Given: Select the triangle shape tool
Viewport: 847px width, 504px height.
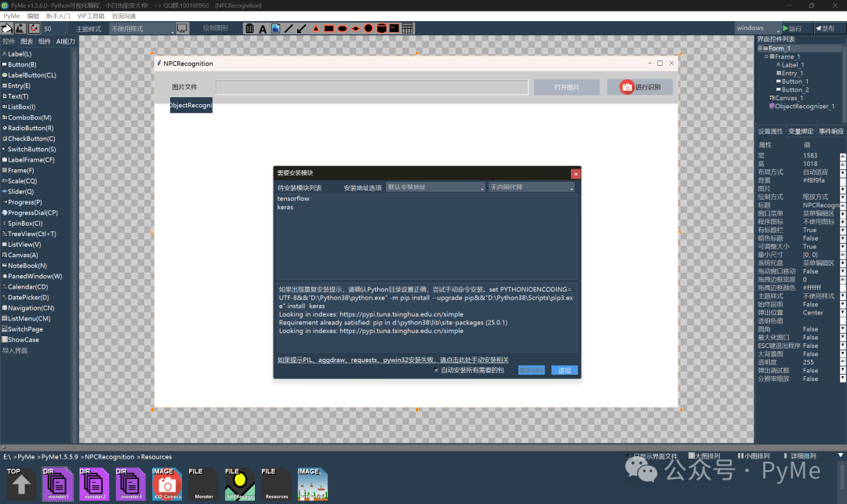Looking at the screenshot, I should (x=315, y=28).
